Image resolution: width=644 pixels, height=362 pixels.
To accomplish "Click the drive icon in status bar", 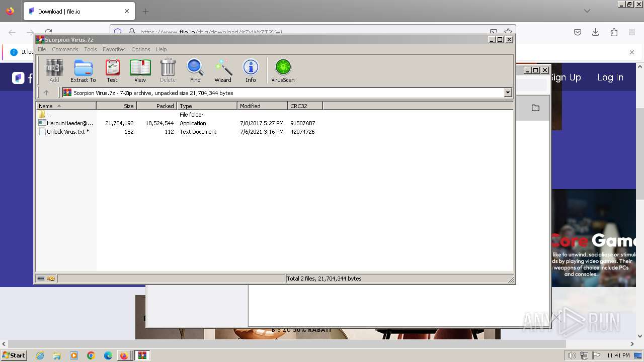I will (41, 279).
